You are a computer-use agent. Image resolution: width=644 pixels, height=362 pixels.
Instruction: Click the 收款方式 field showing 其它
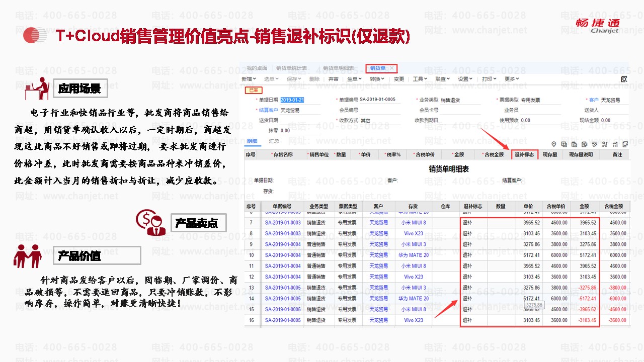click(x=380, y=121)
